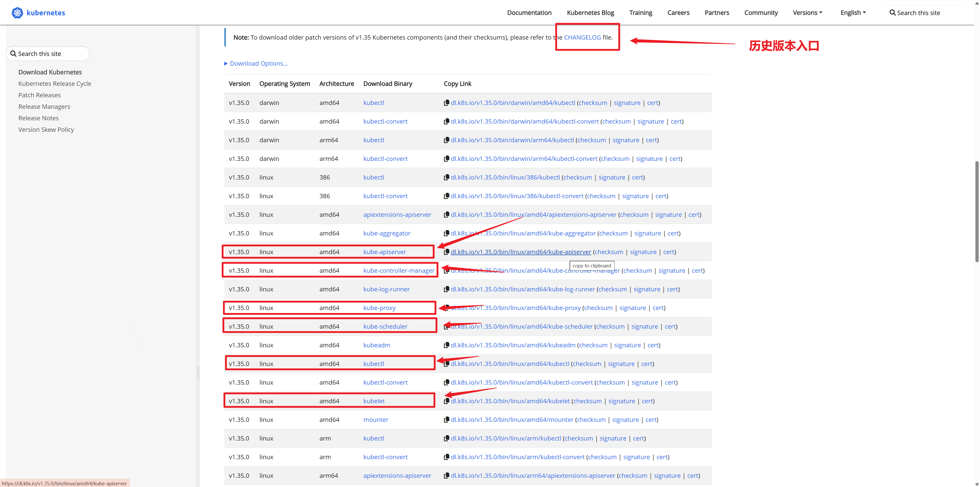Open the Training menu item

pos(641,13)
